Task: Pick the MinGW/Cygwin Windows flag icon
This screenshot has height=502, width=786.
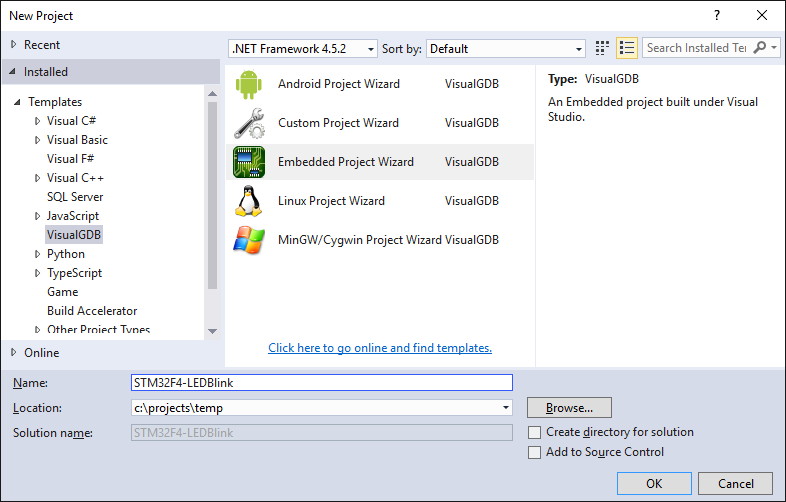Action: point(248,240)
